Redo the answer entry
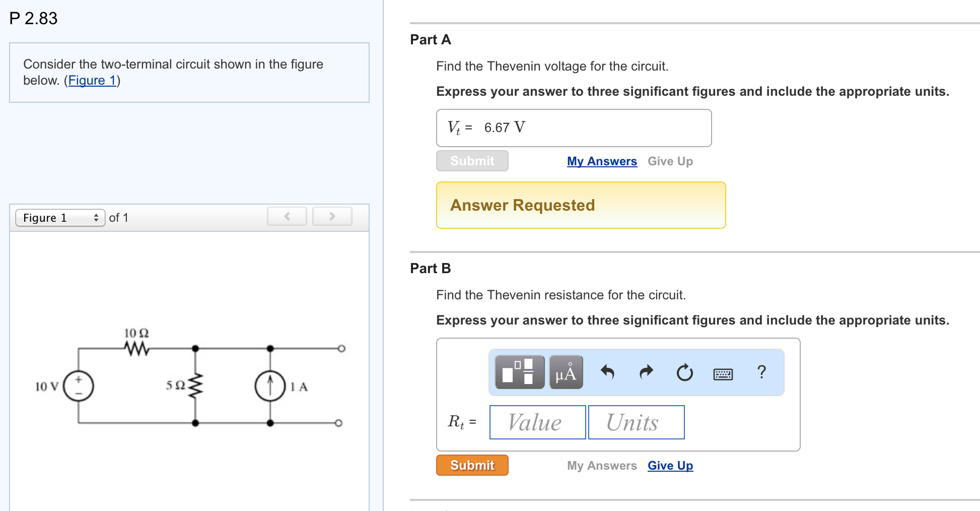Image resolution: width=980 pixels, height=511 pixels. [645, 373]
